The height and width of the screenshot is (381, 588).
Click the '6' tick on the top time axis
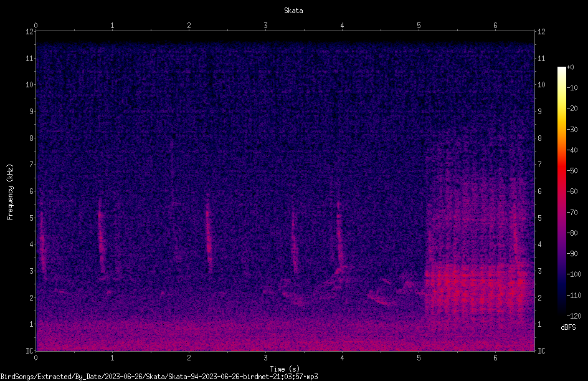coord(495,26)
